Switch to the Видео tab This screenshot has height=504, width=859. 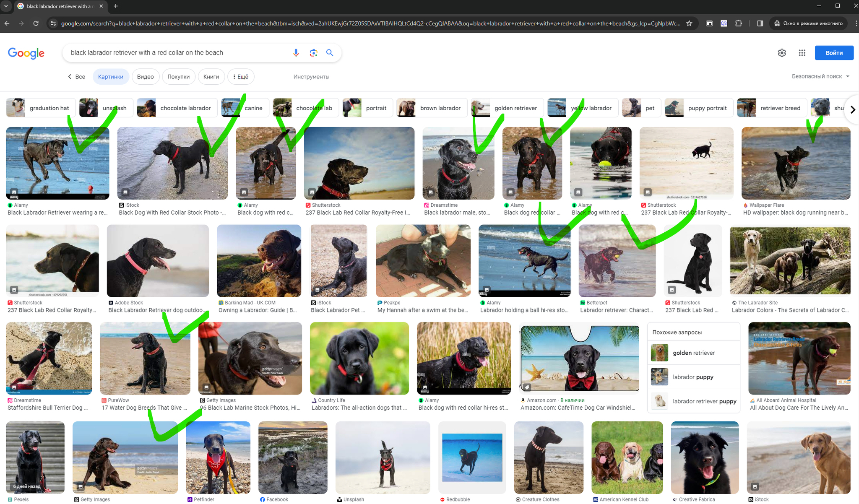[145, 77]
